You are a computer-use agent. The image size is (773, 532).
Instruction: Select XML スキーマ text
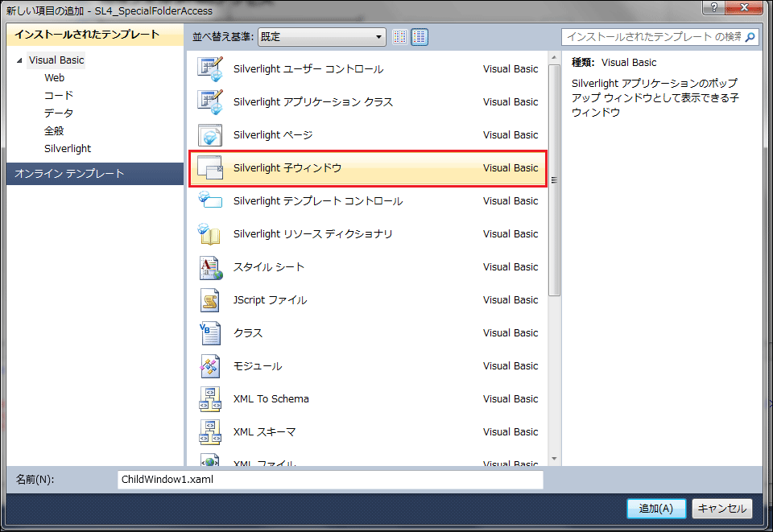[x=265, y=432]
